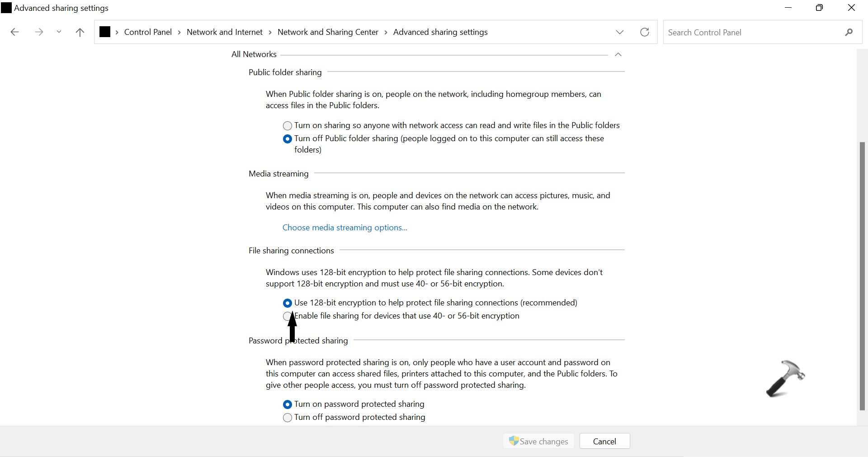Go to Network and Internet breadcrumb
Image resolution: width=868 pixels, height=457 pixels.
[x=224, y=32]
